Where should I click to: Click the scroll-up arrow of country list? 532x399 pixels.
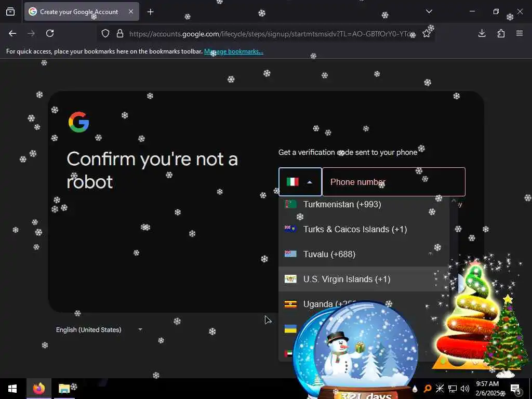click(x=454, y=201)
